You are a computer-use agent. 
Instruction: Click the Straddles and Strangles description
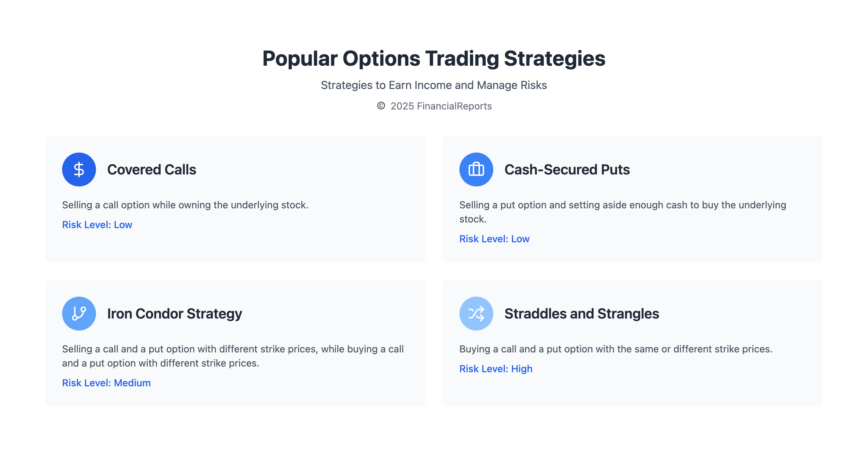tap(616, 349)
